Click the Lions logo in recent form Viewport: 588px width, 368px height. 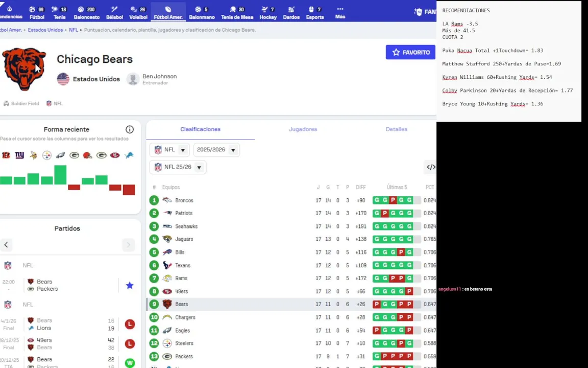tap(129, 155)
